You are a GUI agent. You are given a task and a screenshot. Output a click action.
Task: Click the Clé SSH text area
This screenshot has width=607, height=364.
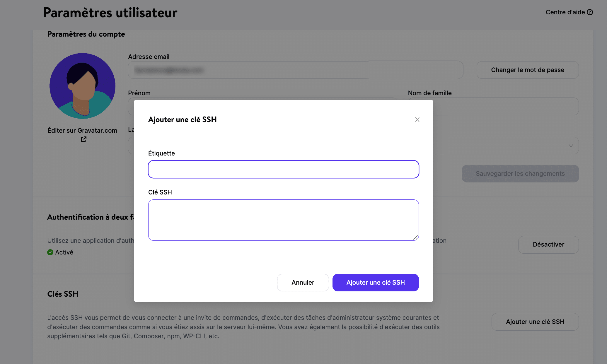point(283,220)
